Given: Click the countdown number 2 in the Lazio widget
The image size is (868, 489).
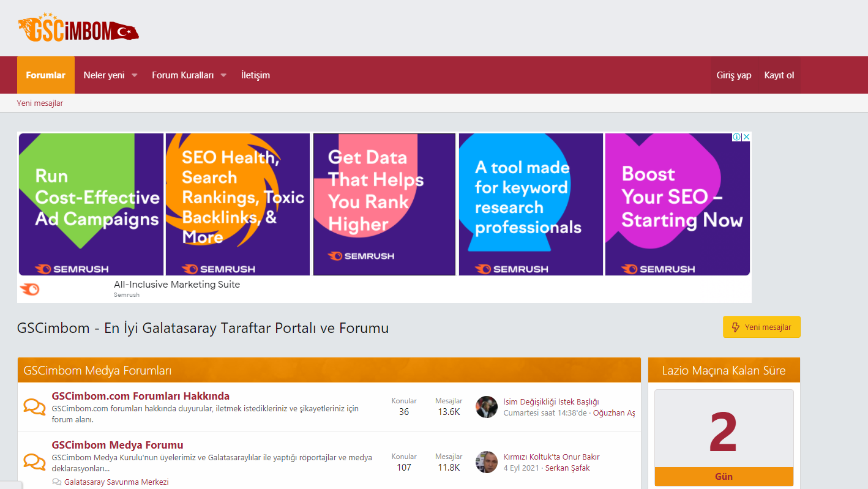Looking at the screenshot, I should [x=724, y=432].
